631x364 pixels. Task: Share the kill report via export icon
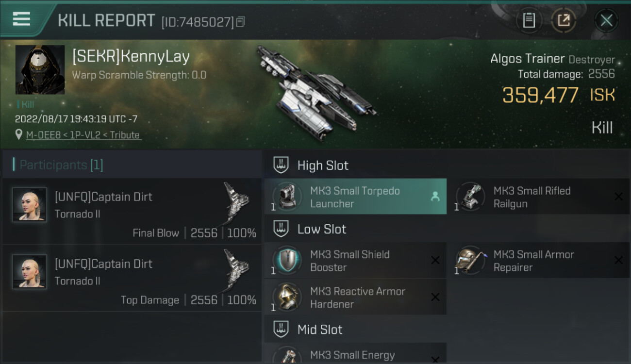tap(564, 20)
